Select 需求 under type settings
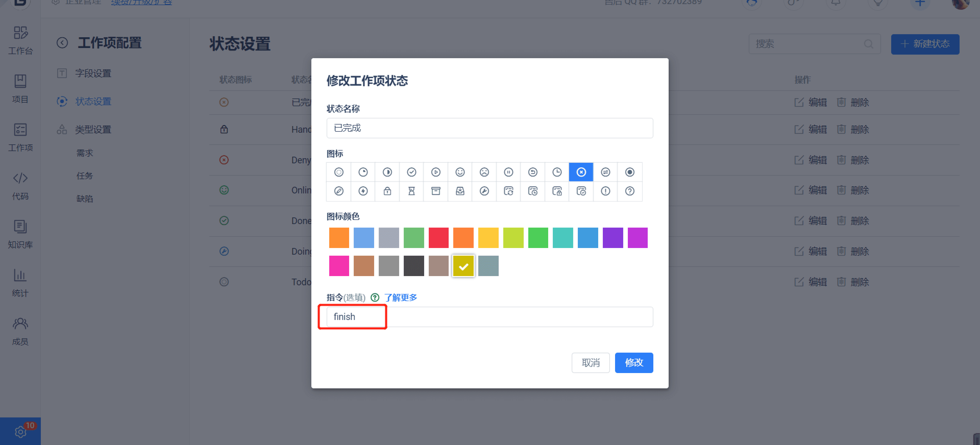The width and height of the screenshot is (980, 445). pyautogui.click(x=84, y=153)
